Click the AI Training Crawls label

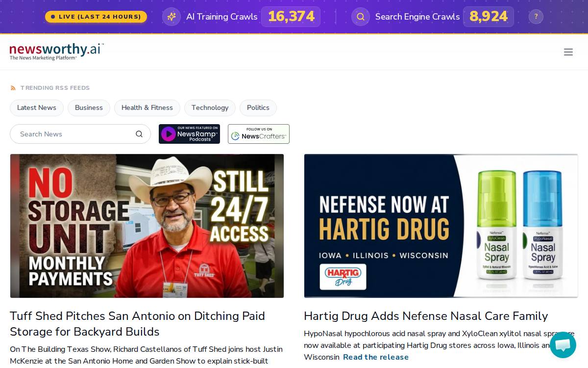point(222,17)
